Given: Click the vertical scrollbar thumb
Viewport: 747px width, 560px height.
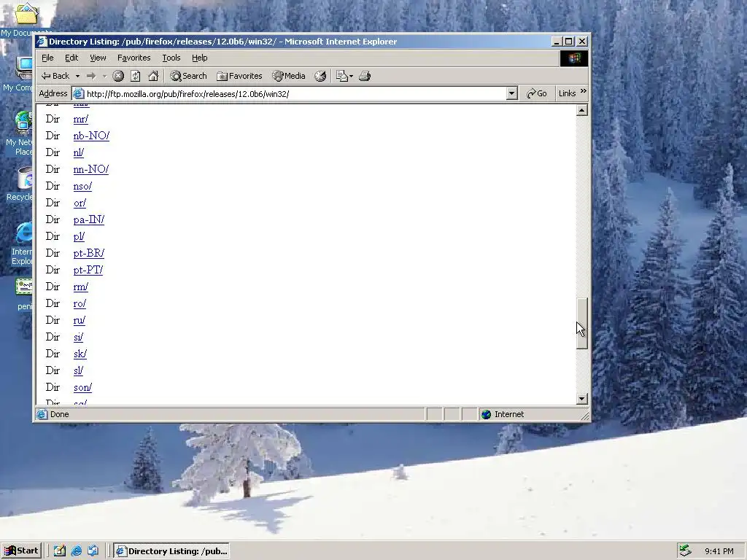Looking at the screenshot, I should (x=581, y=324).
